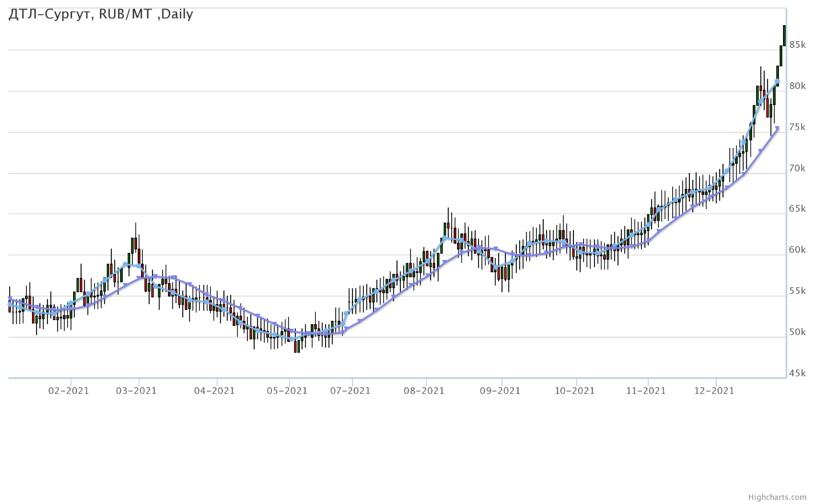
Task: Click the last circle marker on light-blue line
Action: (x=777, y=82)
